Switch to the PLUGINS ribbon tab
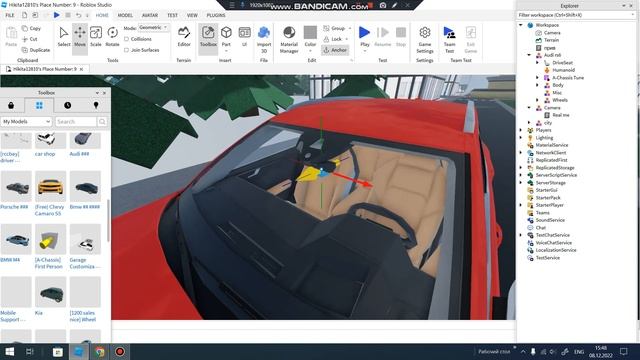Image resolution: width=640 pixels, height=360 pixels. pos(216,15)
